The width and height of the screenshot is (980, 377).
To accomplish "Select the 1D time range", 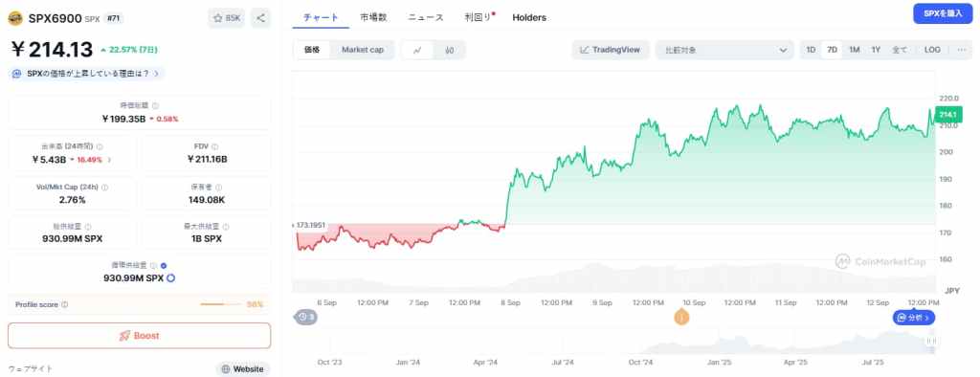I will point(811,50).
